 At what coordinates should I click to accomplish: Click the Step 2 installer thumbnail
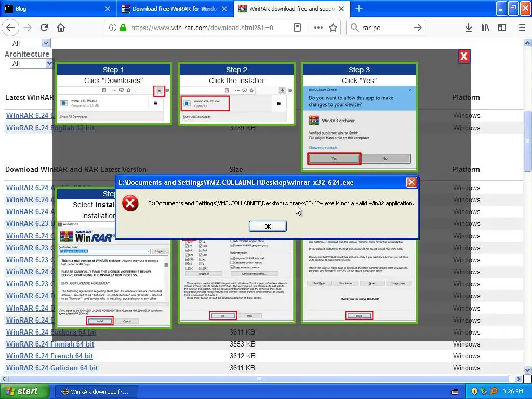point(236,94)
